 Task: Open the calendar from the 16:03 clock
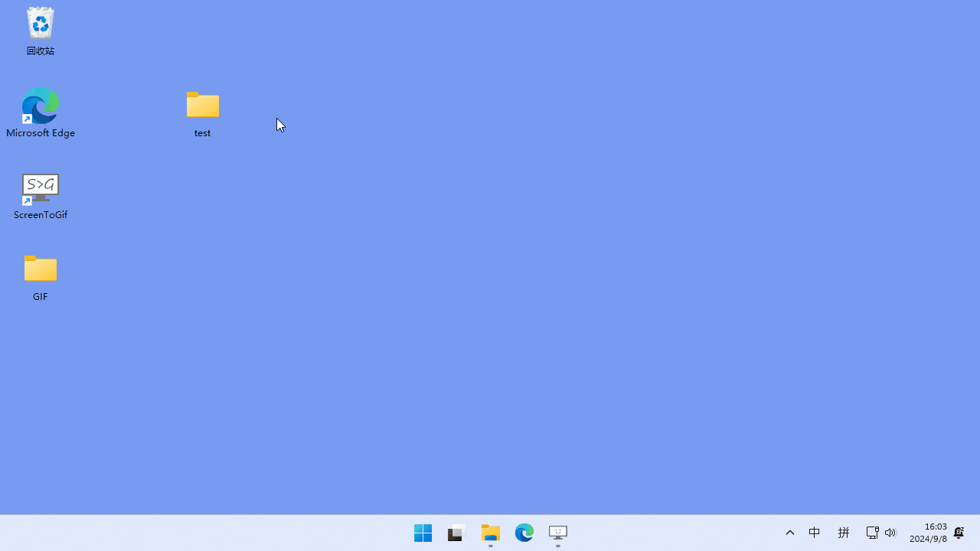coord(928,533)
